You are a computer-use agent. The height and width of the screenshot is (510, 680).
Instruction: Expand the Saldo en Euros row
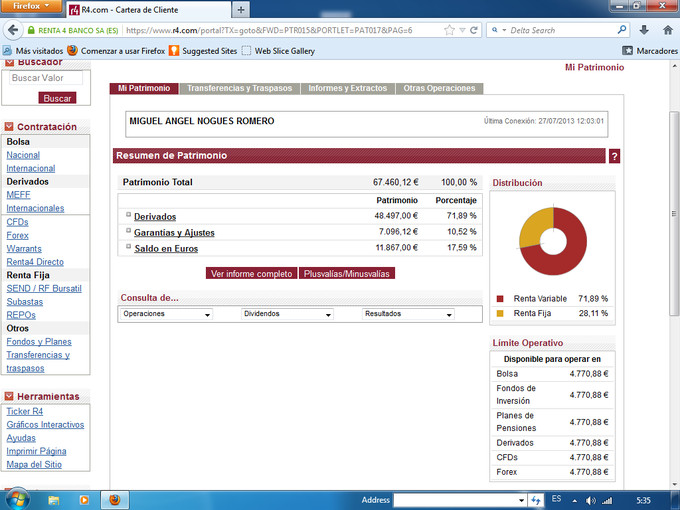(129, 248)
